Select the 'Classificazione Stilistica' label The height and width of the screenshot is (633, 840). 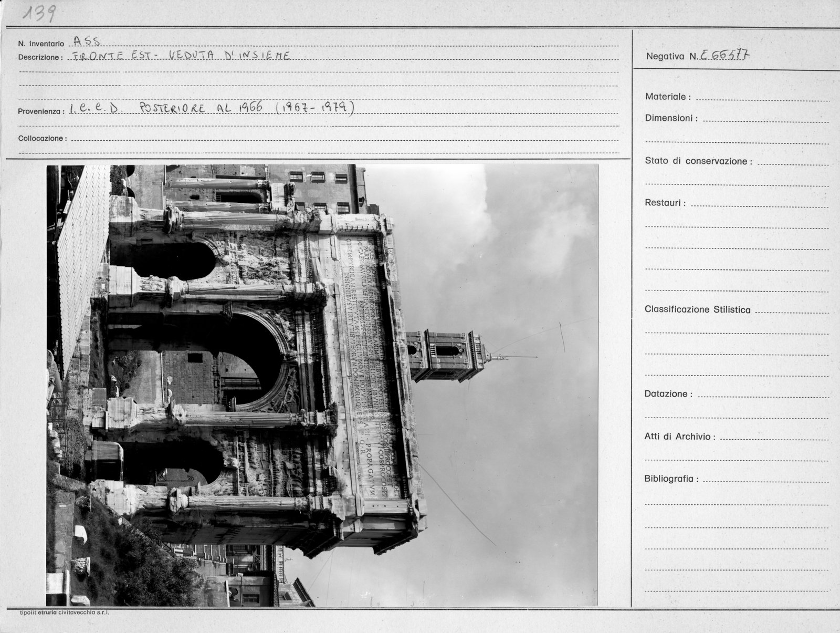click(x=698, y=309)
